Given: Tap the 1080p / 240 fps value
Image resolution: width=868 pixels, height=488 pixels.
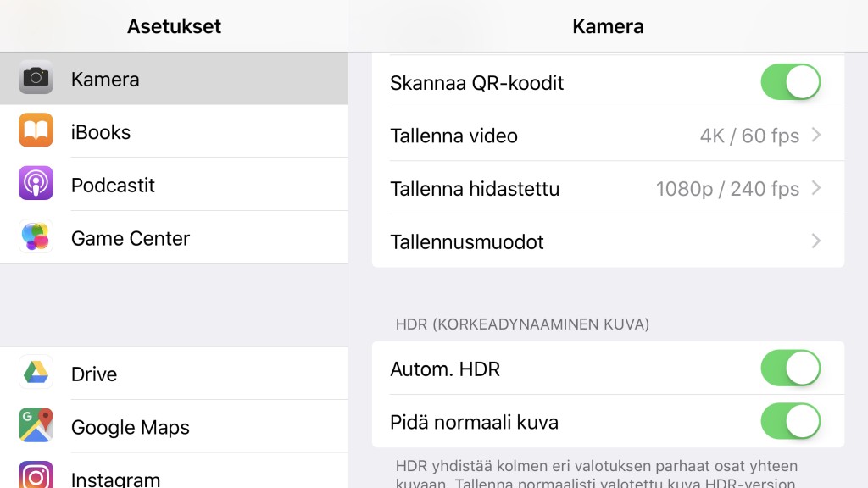Looking at the screenshot, I should pos(727,189).
